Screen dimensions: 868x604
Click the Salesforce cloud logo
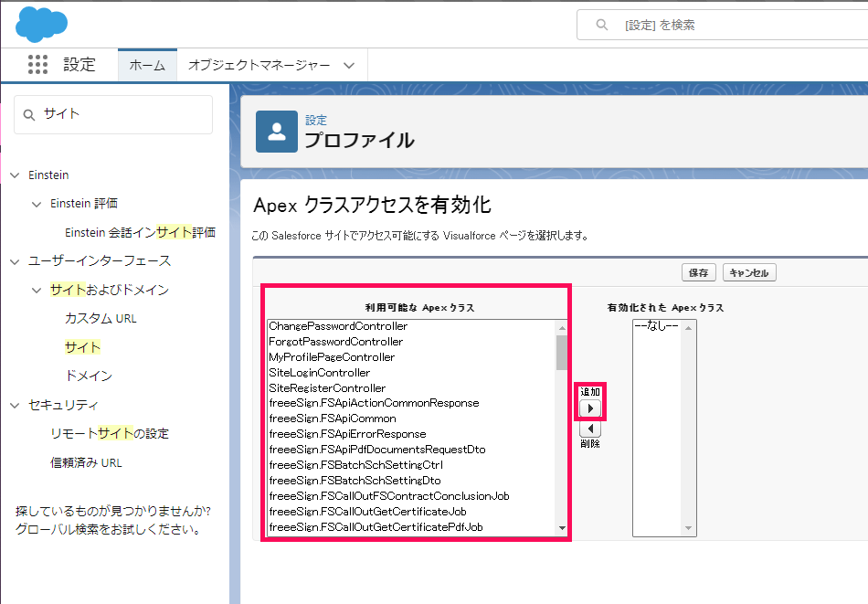tap(41, 25)
